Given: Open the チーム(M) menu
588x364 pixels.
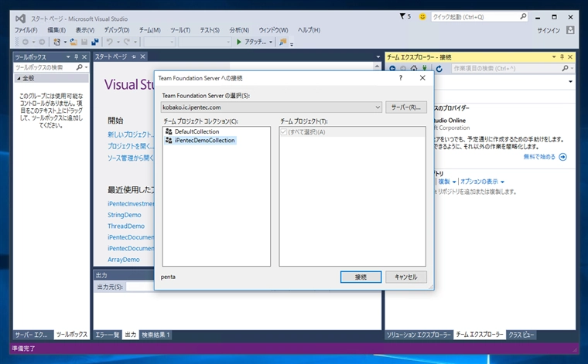Looking at the screenshot, I should [x=149, y=30].
